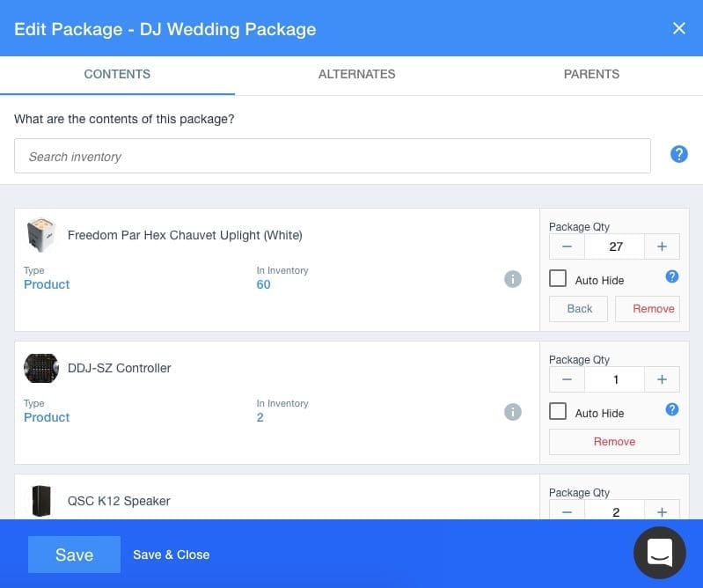Open info icon for DDJ-SZ Controller
This screenshot has height=588, width=703.
(513, 412)
